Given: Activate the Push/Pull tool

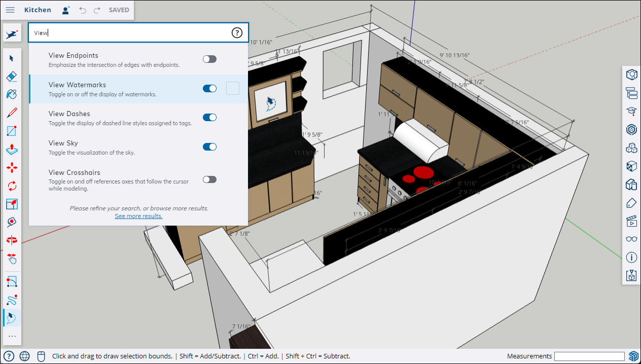Looking at the screenshot, I should [12, 150].
